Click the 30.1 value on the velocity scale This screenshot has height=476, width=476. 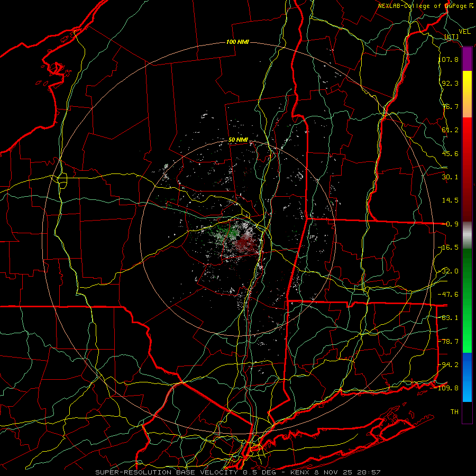450,177
